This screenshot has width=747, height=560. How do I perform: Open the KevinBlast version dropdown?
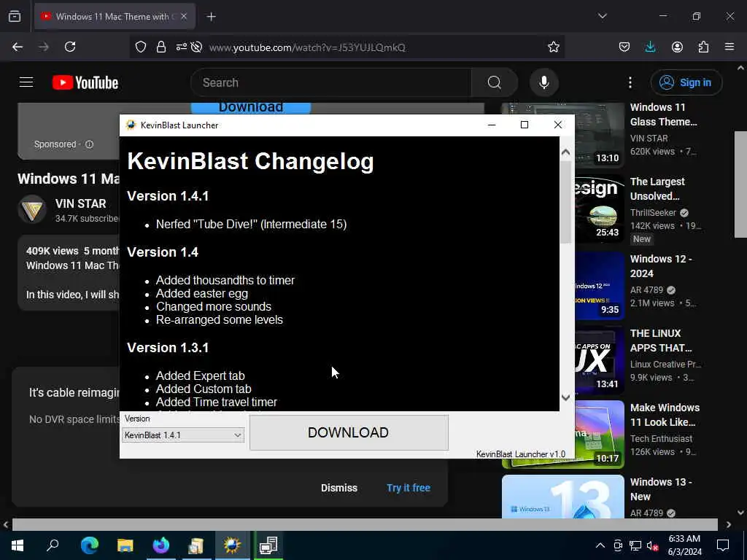(x=183, y=435)
